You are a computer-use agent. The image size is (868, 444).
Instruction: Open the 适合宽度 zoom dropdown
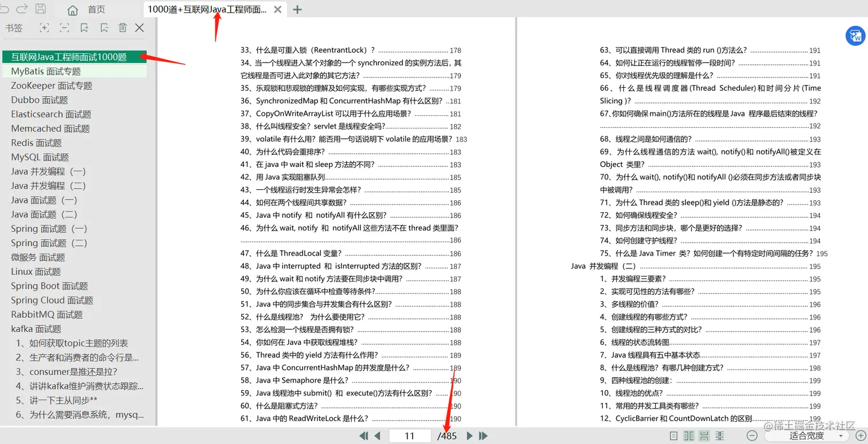pyautogui.click(x=807, y=436)
